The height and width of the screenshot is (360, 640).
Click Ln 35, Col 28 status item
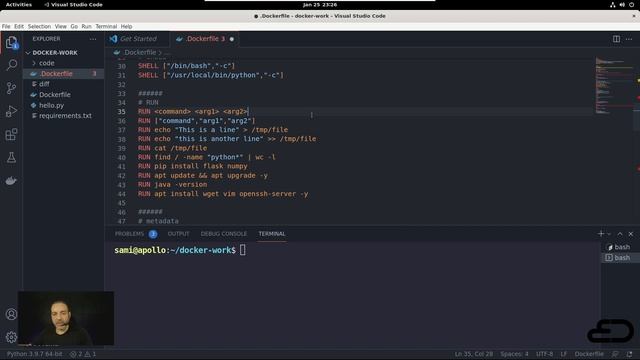tap(473, 354)
